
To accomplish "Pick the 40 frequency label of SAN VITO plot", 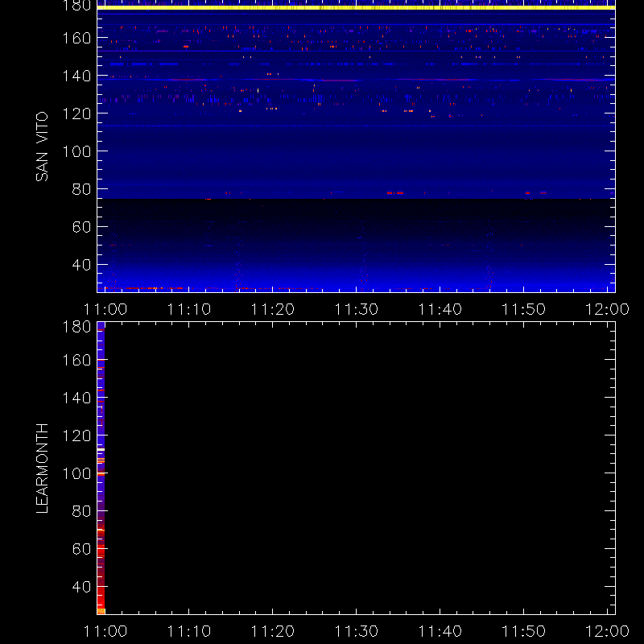I will click(x=81, y=265).
